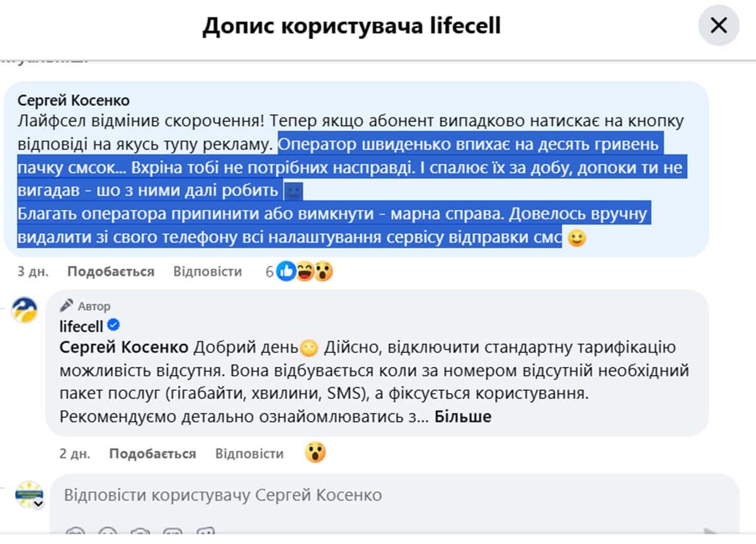Click the blue like reaction icon
756x544 pixels.
(286, 272)
